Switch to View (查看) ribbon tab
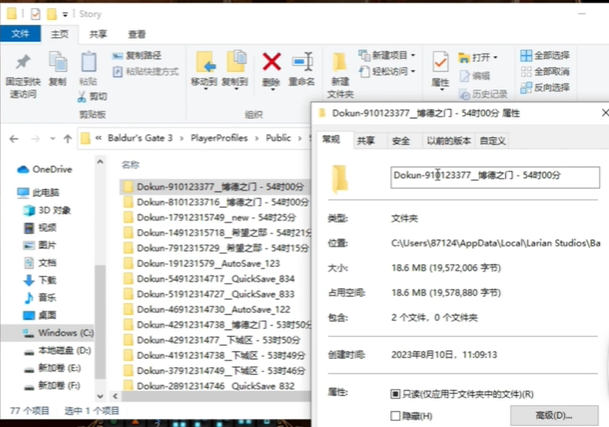The width and height of the screenshot is (609, 427). (x=137, y=34)
